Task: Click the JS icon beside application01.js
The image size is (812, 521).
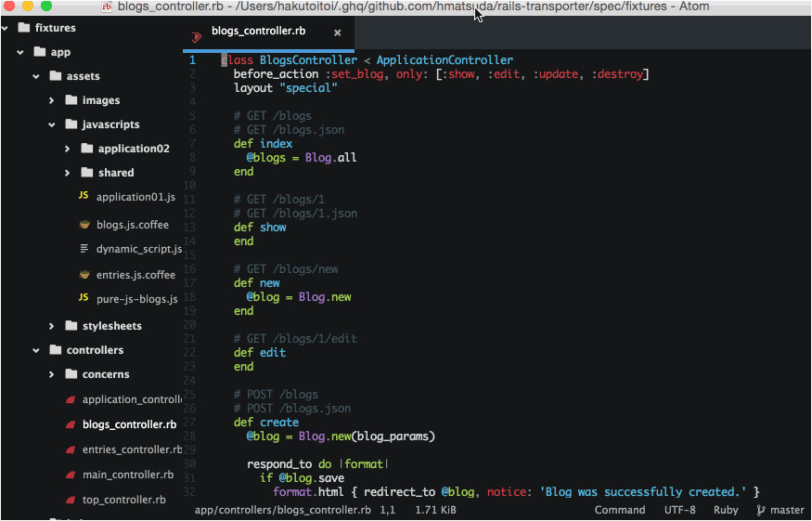Action: [84, 196]
